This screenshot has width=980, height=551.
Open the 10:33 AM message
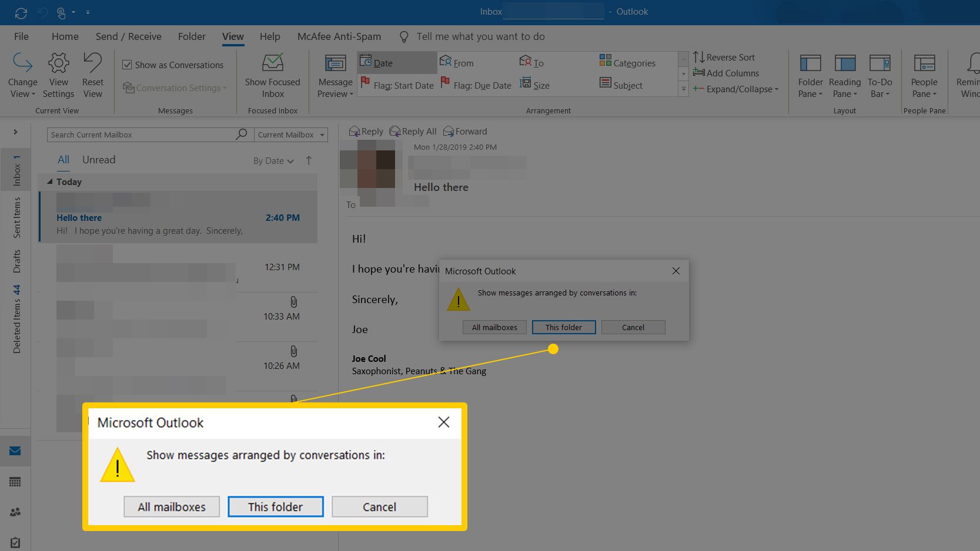pos(178,317)
